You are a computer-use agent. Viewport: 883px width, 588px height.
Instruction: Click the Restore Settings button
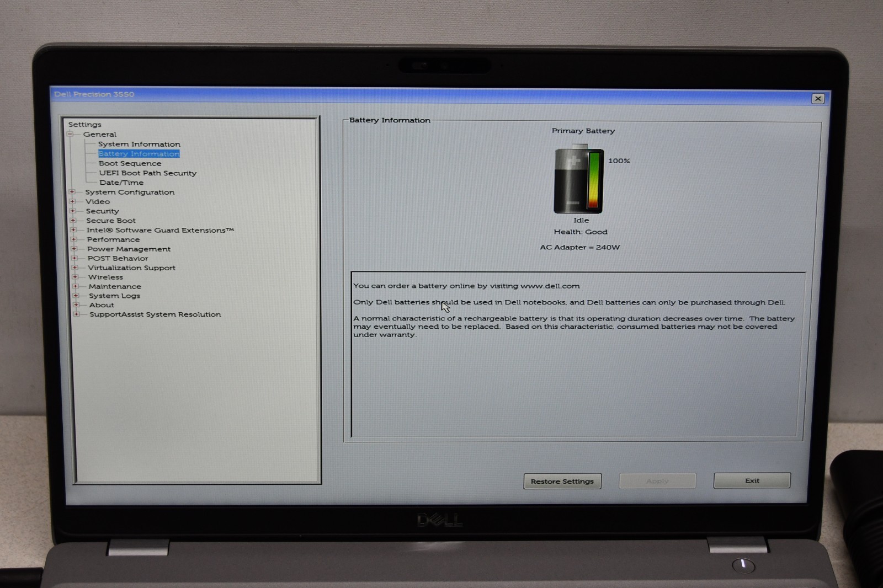[562, 481]
